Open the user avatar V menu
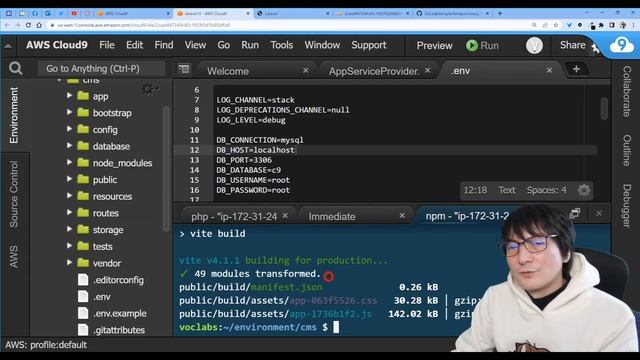Screen dimensions: 640x360 pyautogui.click(x=534, y=45)
